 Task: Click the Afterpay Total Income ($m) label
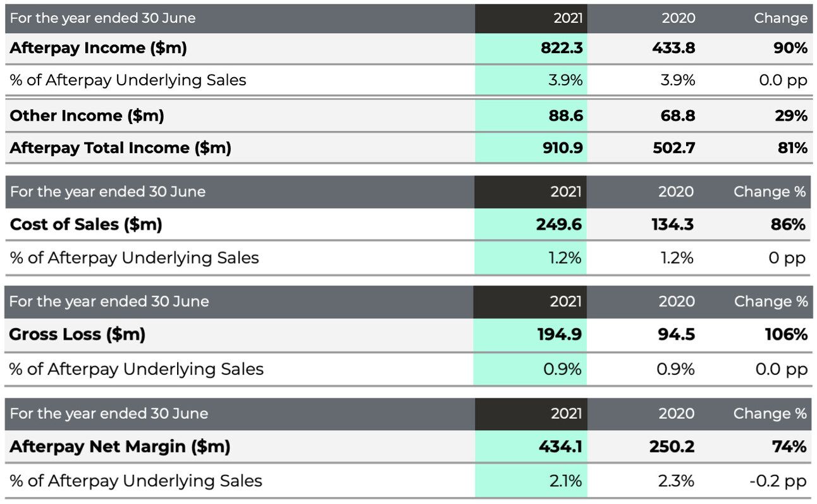tap(120, 148)
